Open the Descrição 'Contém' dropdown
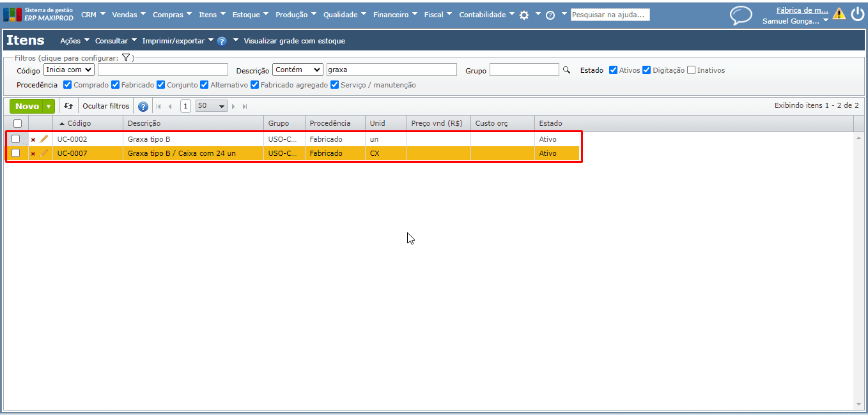Viewport: 868px width, 415px height. click(298, 70)
